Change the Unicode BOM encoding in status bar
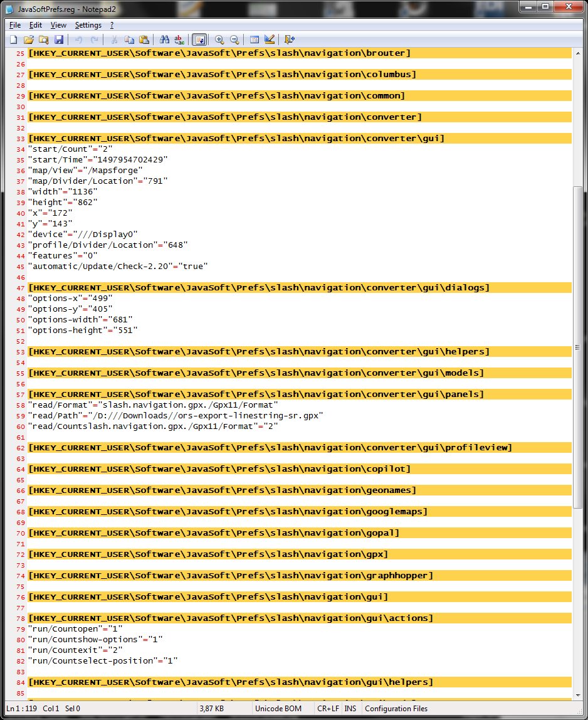 (278, 709)
